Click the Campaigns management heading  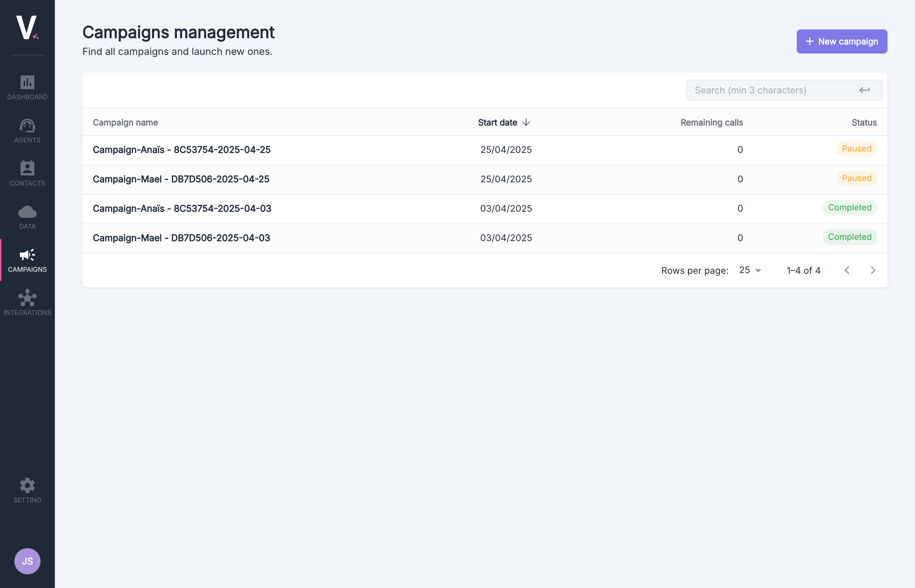point(178,32)
